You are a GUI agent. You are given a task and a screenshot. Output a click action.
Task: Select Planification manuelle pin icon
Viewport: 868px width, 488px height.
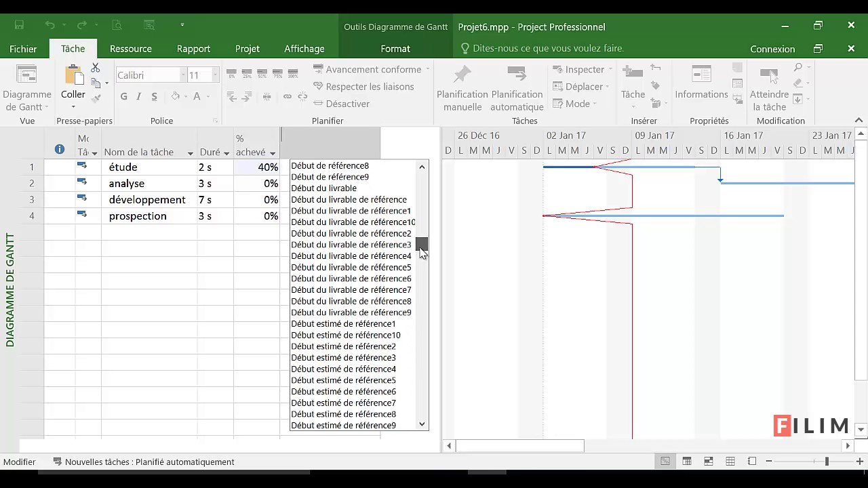point(462,75)
